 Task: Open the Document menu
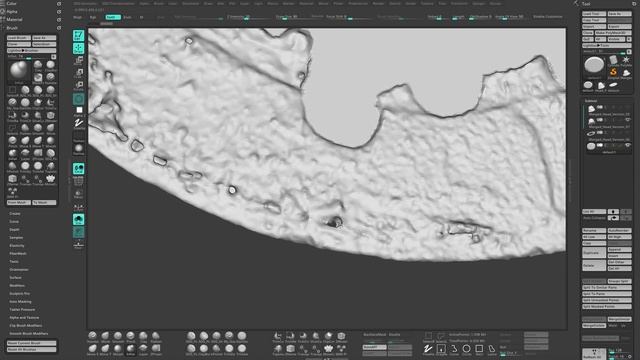(191, 3)
